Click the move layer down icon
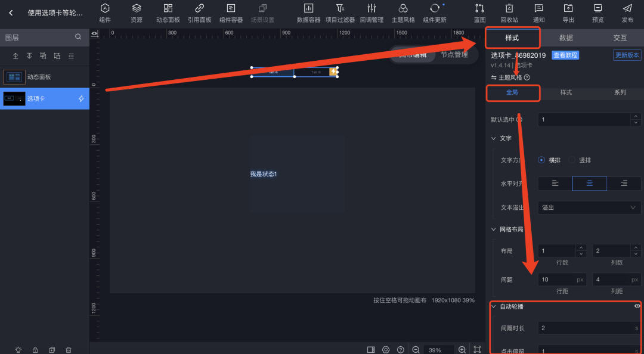The image size is (644, 354). coord(30,56)
